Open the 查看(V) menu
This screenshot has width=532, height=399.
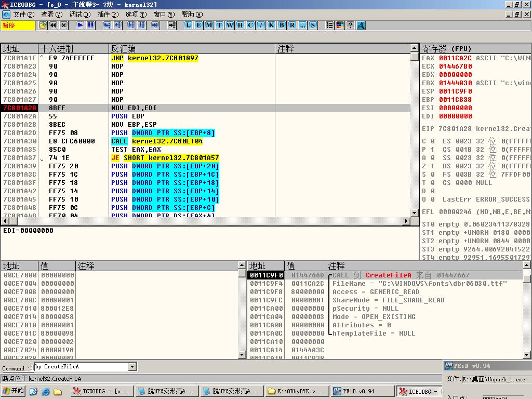pos(52,14)
